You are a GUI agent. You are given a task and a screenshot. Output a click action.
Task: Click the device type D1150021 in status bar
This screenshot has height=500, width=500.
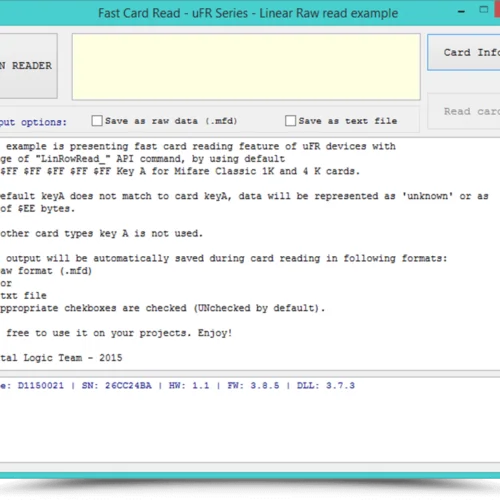point(41,386)
